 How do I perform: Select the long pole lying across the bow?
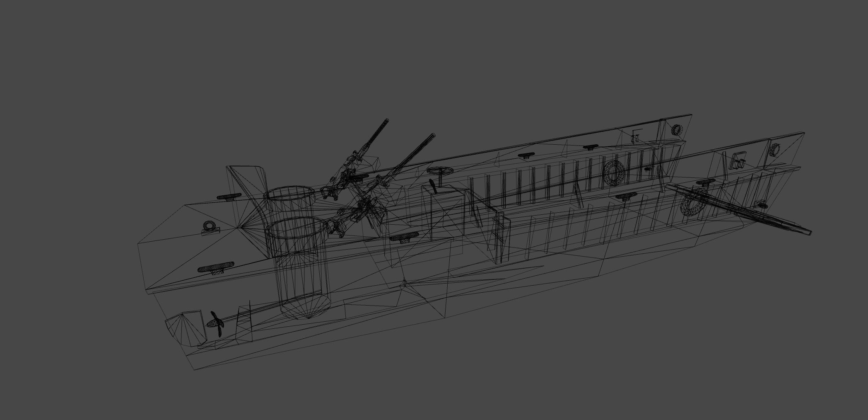738,210
